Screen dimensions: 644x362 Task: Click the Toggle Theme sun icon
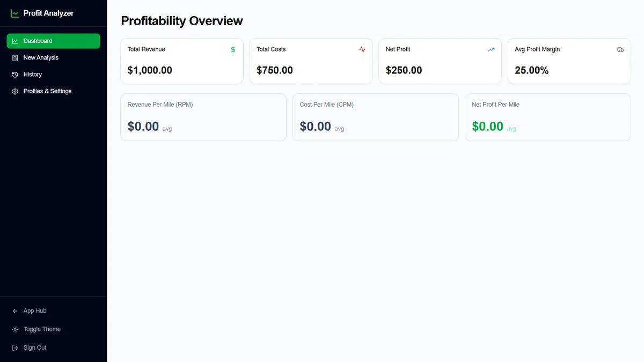coord(15,329)
